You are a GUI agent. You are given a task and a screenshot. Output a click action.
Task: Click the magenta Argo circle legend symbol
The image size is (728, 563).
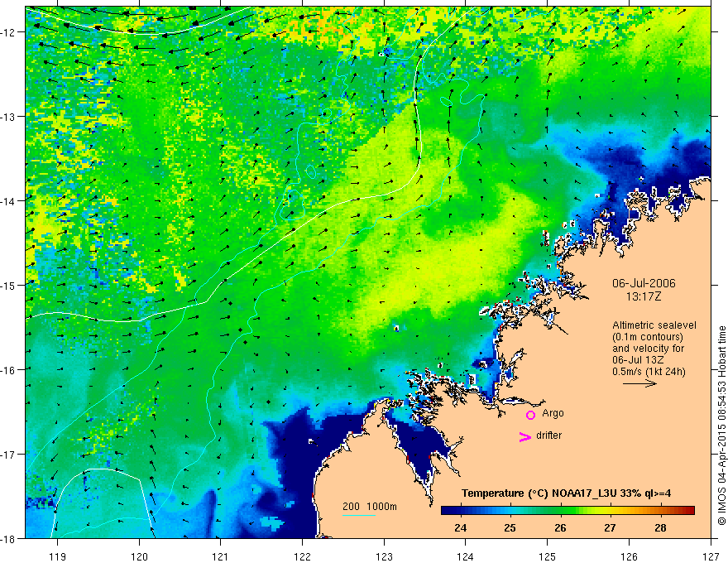tap(530, 415)
